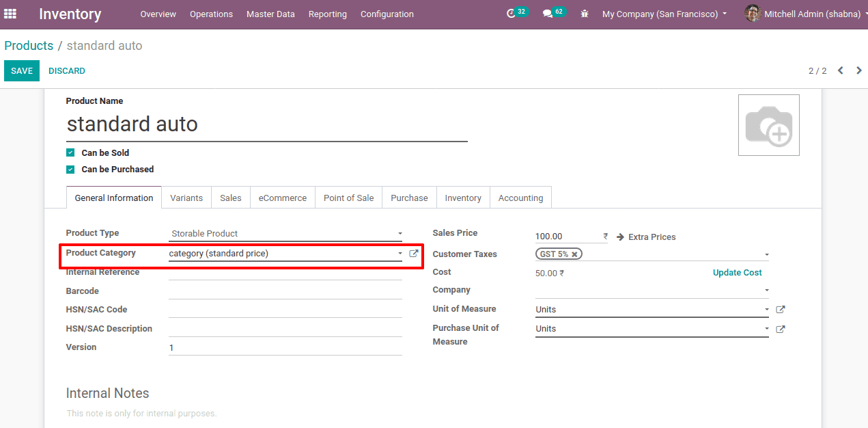Screen dimensions: 868x428
Task: Click the Sales Price input field
Action: (572, 237)
